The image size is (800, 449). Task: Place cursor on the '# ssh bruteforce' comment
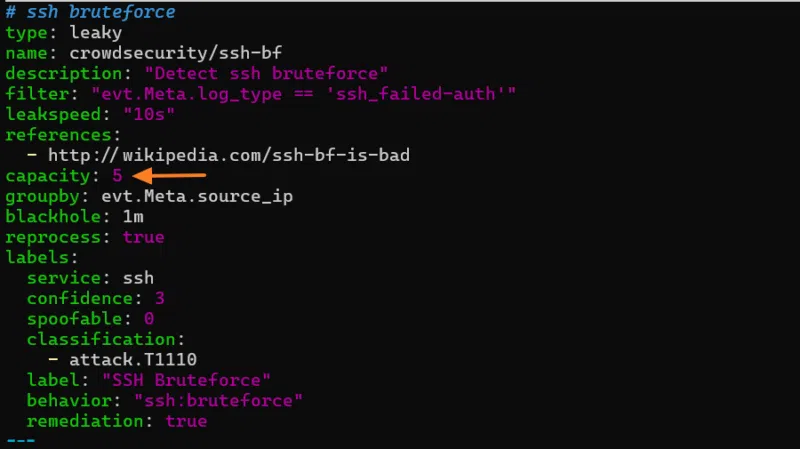(x=90, y=12)
